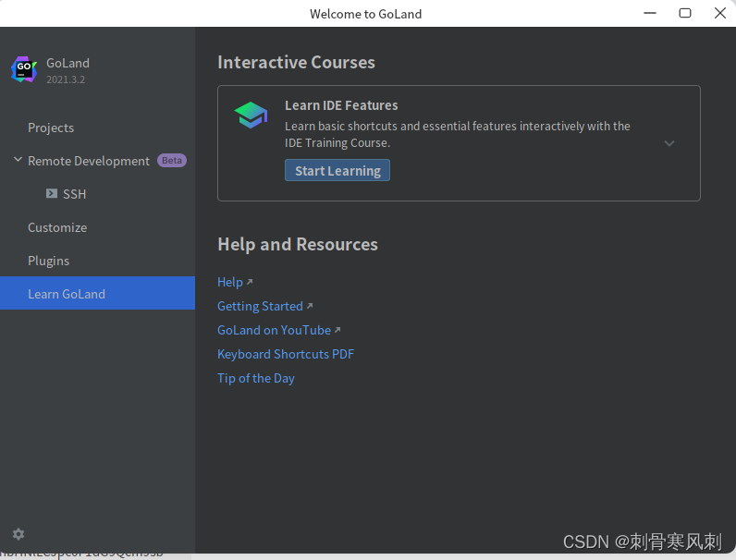Viewport: 736px width, 560px height.
Task: Open the Getting Started link
Action: tap(260, 306)
